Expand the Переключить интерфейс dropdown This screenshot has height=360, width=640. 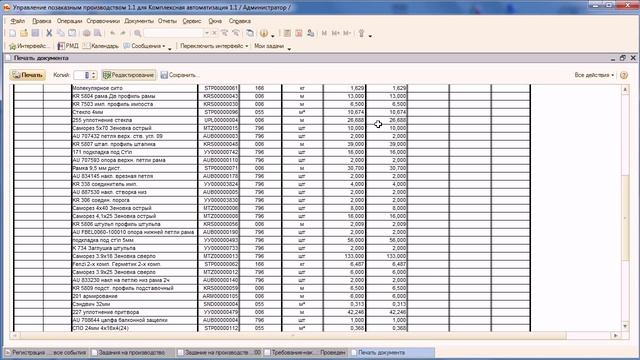tap(214, 46)
